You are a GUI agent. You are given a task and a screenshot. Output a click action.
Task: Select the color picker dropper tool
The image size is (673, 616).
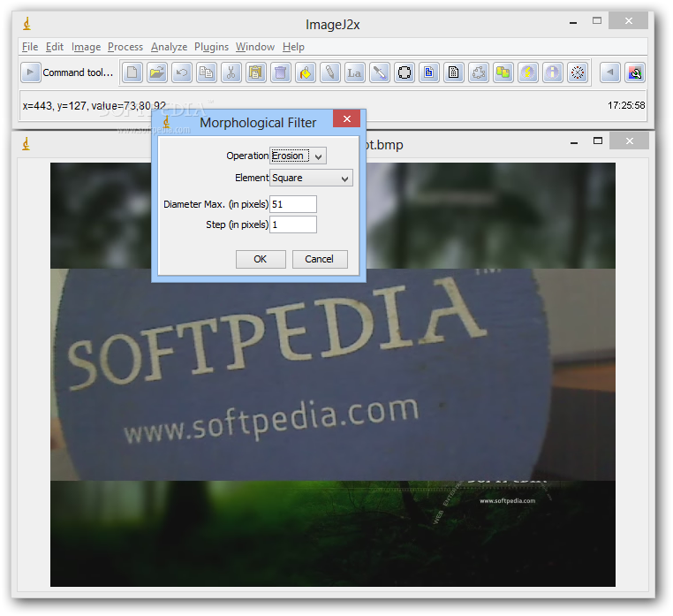380,72
